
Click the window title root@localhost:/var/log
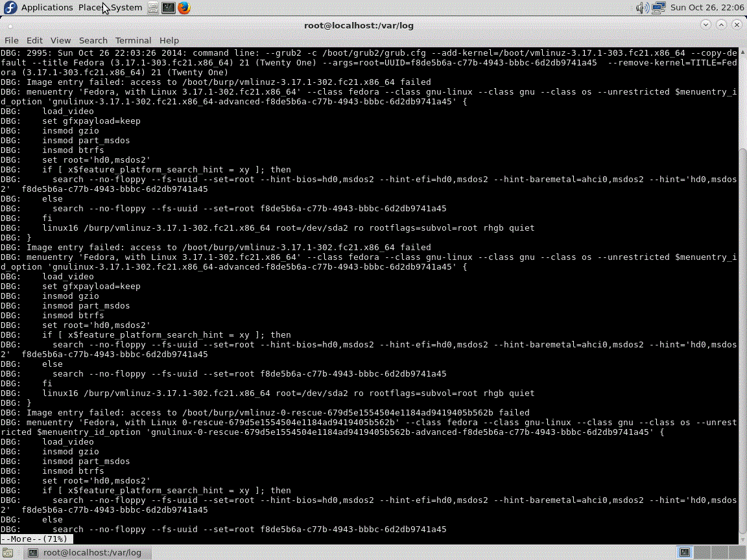[x=359, y=26]
